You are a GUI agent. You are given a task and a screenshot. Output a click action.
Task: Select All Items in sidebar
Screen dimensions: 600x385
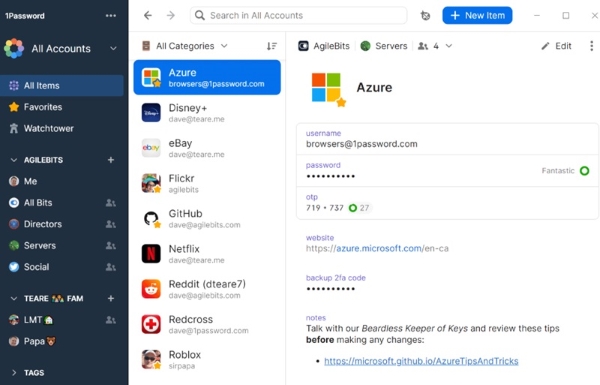tap(62, 85)
